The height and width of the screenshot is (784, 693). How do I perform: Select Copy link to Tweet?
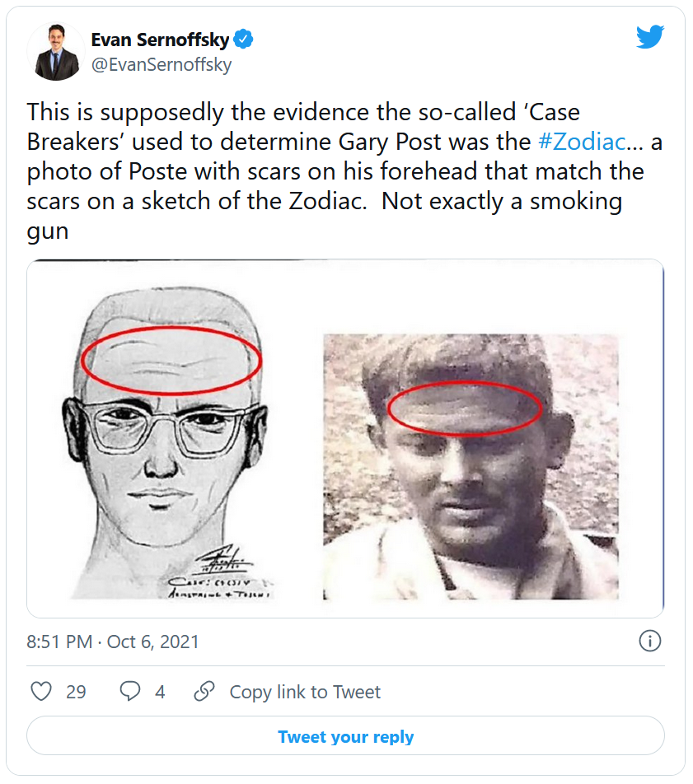305,692
